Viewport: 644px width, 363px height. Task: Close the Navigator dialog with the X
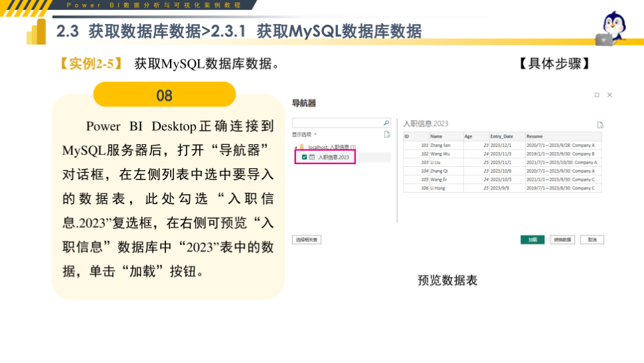point(609,95)
